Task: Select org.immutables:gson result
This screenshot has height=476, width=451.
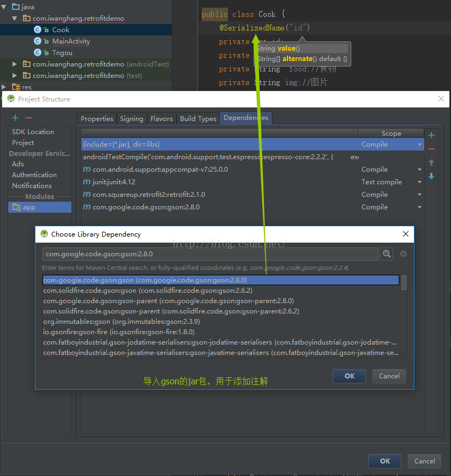Action: 221,322
